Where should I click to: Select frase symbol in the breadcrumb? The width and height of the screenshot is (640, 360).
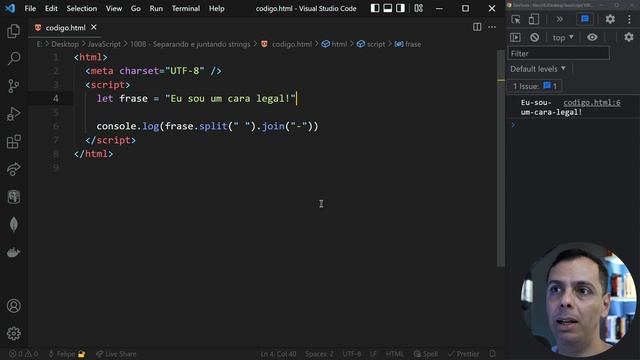[x=408, y=44]
